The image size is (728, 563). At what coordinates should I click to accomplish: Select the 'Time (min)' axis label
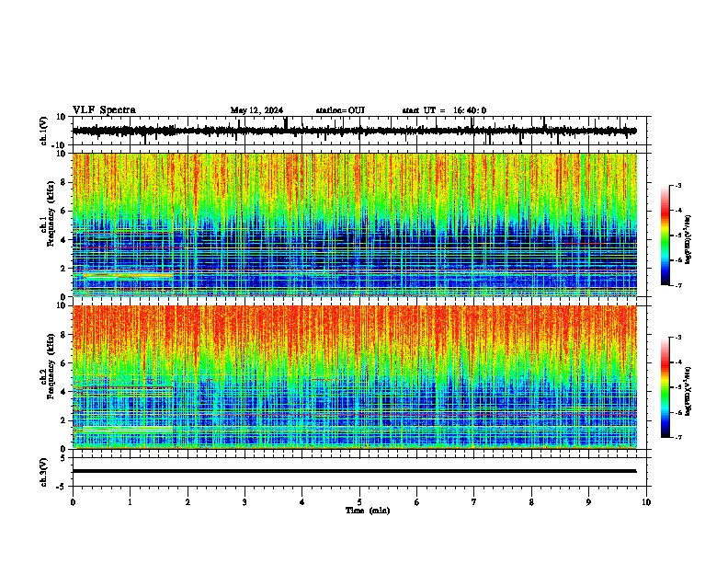click(368, 511)
